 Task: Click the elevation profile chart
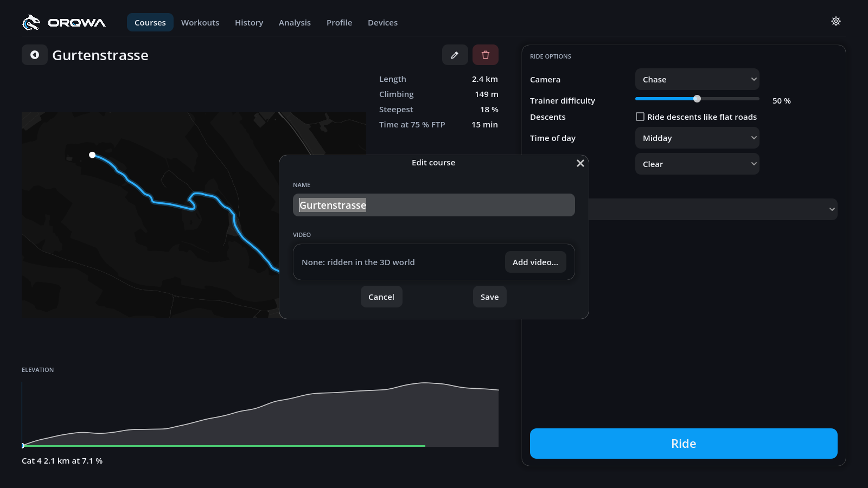(260, 414)
